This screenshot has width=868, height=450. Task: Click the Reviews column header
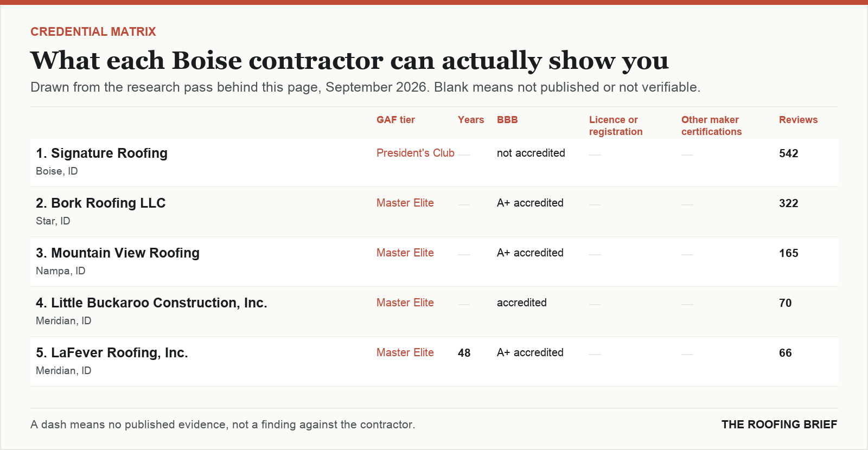pos(798,120)
